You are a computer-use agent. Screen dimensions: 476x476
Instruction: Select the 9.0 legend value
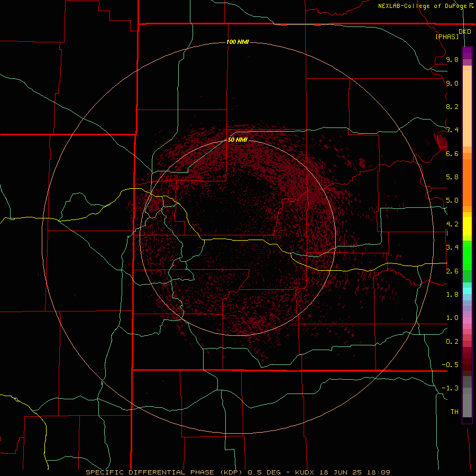coord(452,83)
